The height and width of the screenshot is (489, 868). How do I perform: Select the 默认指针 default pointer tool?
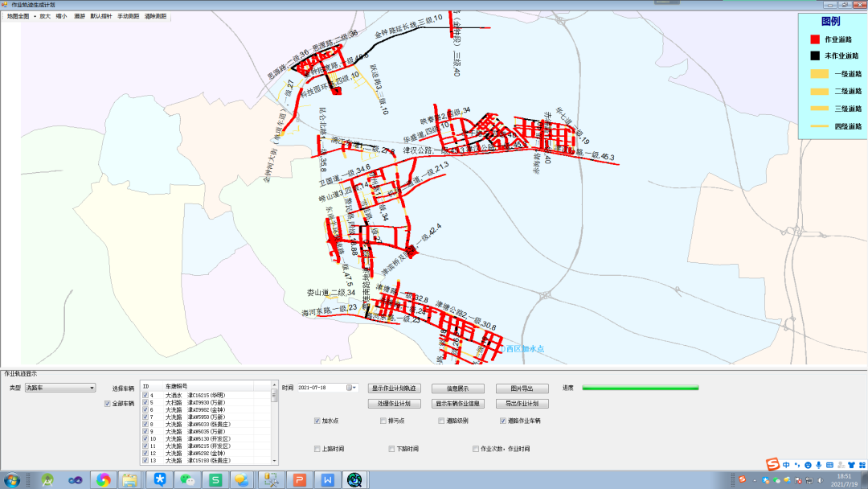tap(101, 17)
